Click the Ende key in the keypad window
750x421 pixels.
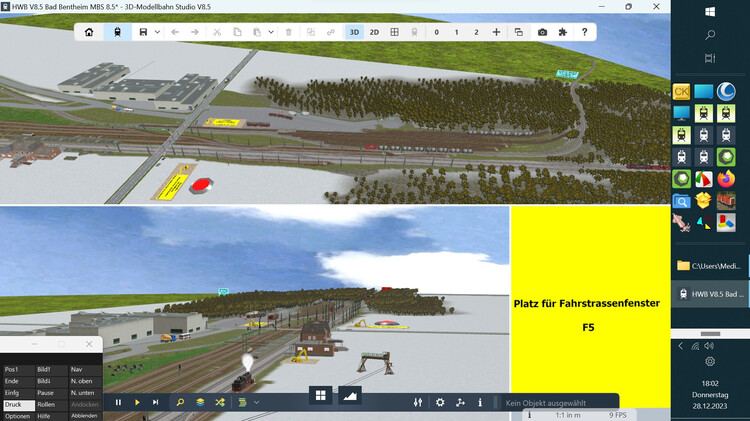(x=18, y=381)
